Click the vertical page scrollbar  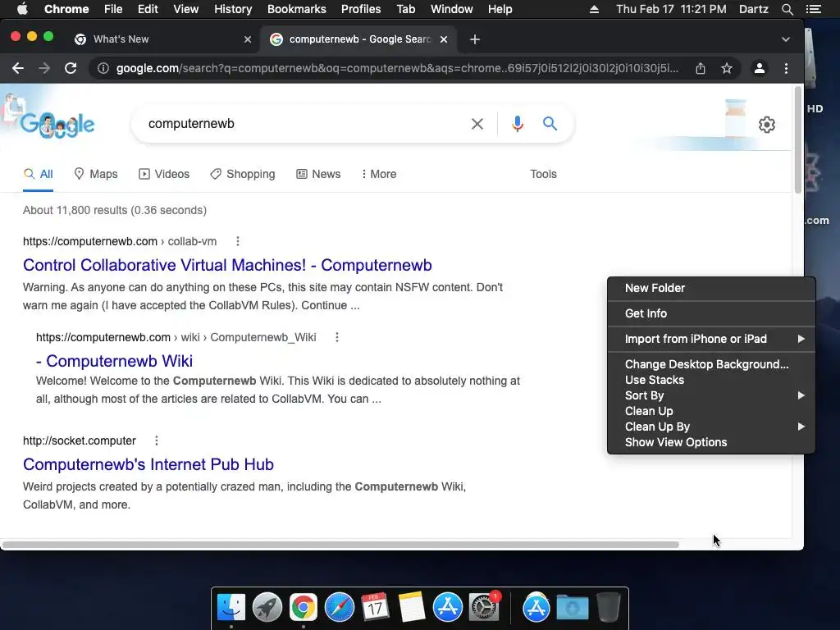797,139
